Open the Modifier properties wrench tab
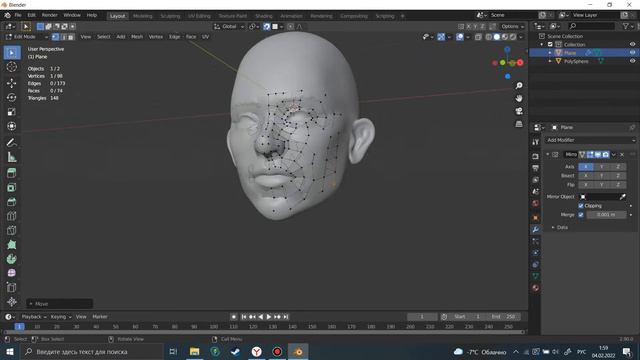Screen dimensions: 640x360 536,229
